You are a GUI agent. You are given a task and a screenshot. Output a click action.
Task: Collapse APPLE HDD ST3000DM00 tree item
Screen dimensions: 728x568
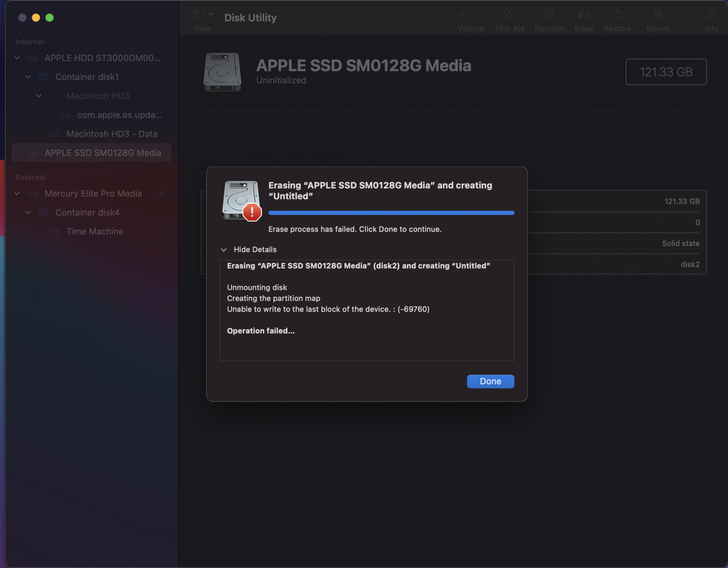coord(17,58)
